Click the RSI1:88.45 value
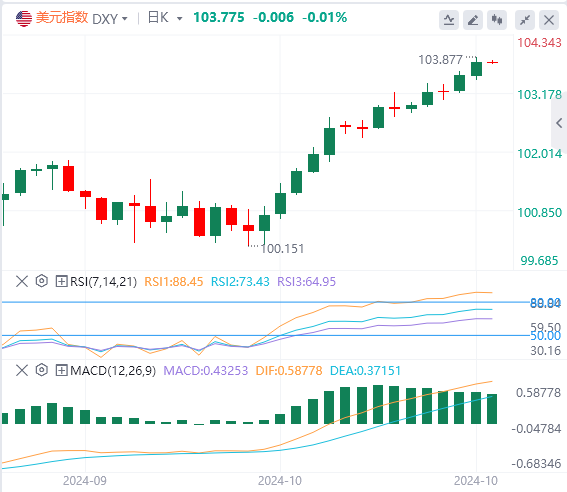The width and height of the screenshot is (567, 492). [x=174, y=282]
